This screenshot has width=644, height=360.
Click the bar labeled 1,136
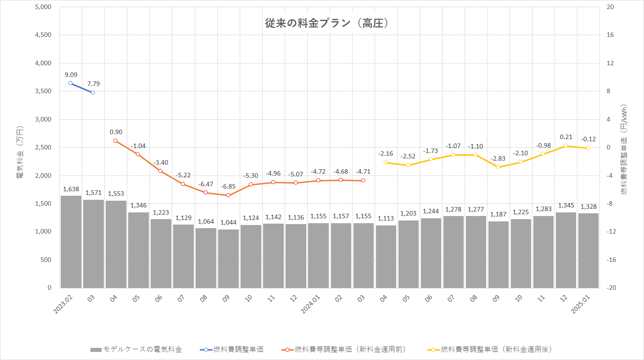pos(296,256)
